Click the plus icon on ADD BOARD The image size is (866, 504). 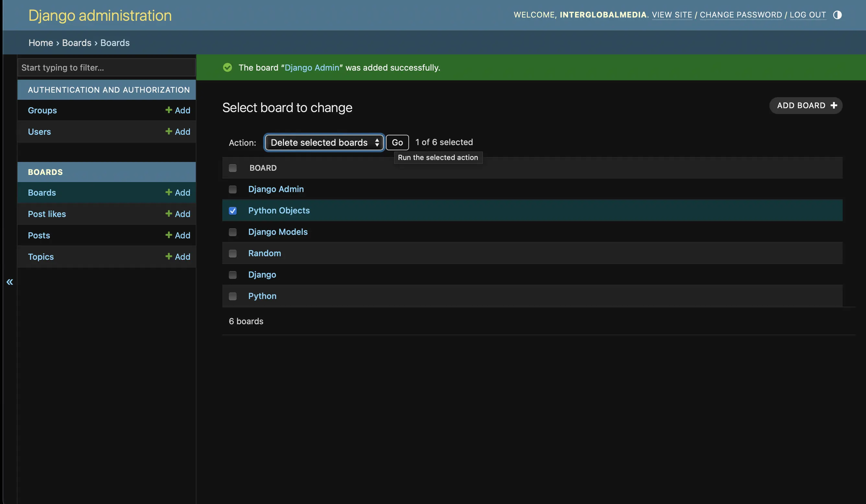(833, 105)
